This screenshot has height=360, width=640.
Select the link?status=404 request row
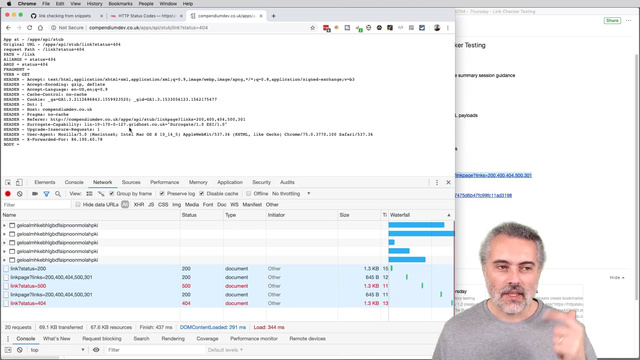(x=227, y=303)
